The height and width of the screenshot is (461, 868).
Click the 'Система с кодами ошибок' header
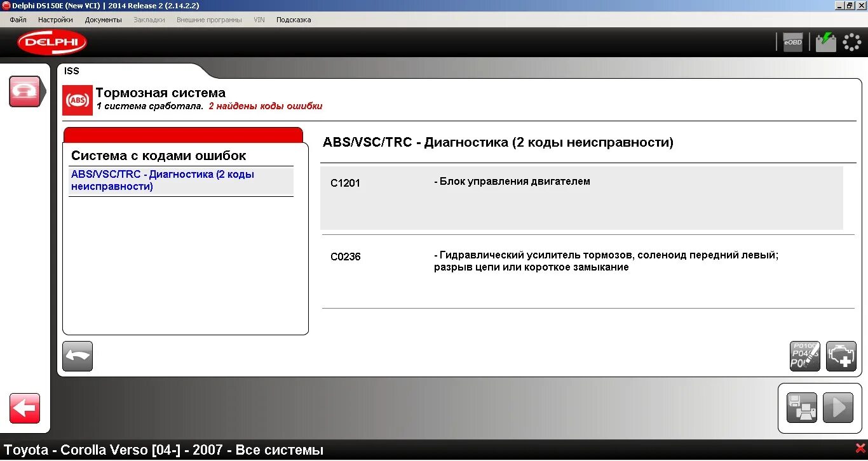158,156
